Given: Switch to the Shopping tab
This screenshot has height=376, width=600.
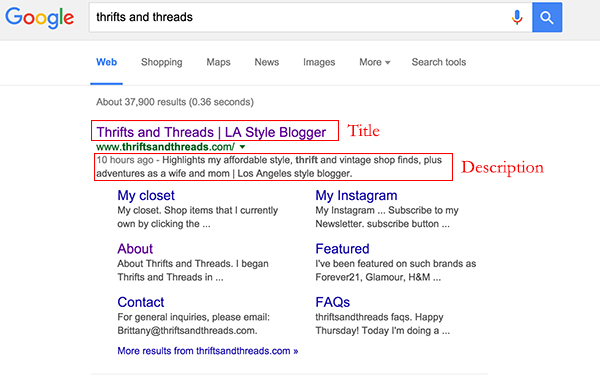Looking at the screenshot, I should pos(161,62).
